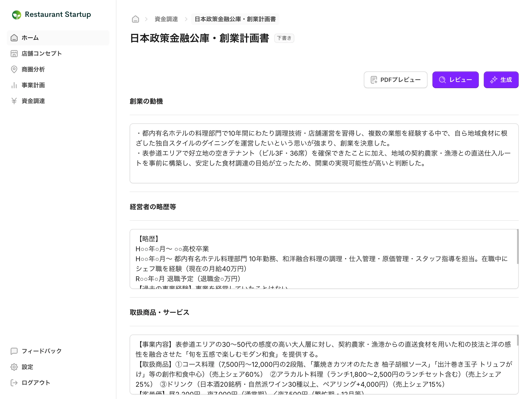Screen dimensions: 532x399
Task: Click the 資金調達 yen icon
Action: coord(14,101)
